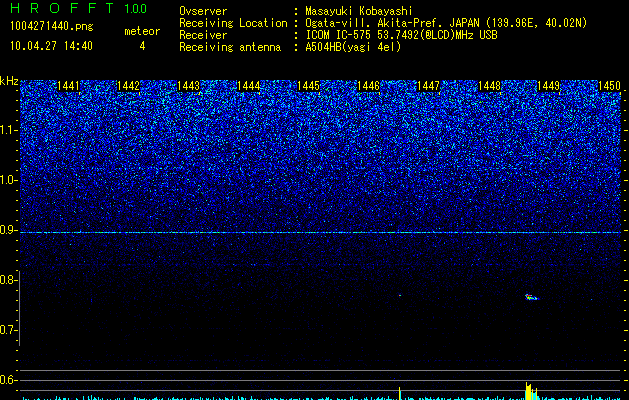The width and height of the screenshot is (629, 400).
Task: Click the kHz axis unit label
Action: [9, 81]
